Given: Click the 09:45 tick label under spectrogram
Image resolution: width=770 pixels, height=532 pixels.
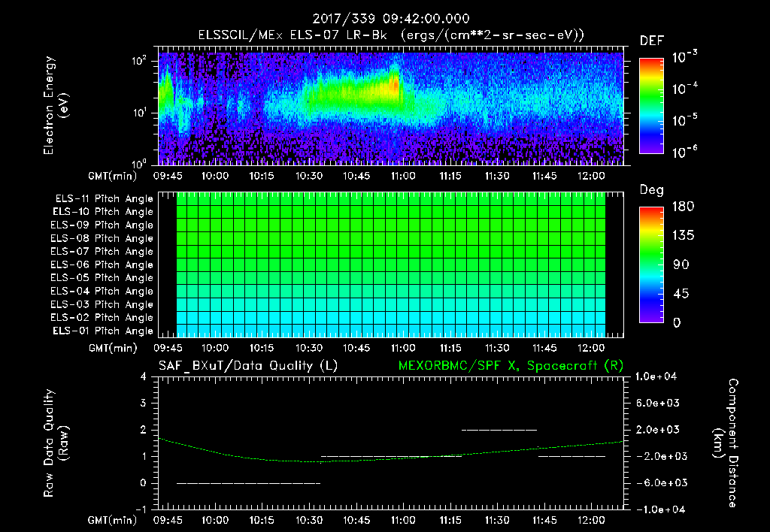Looking at the screenshot, I should [168, 176].
